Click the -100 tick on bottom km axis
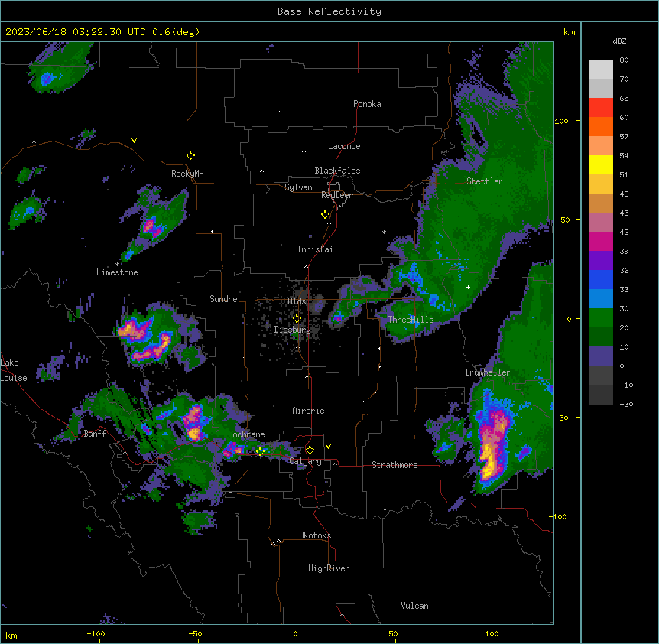This screenshot has height=644, width=659. point(96,633)
